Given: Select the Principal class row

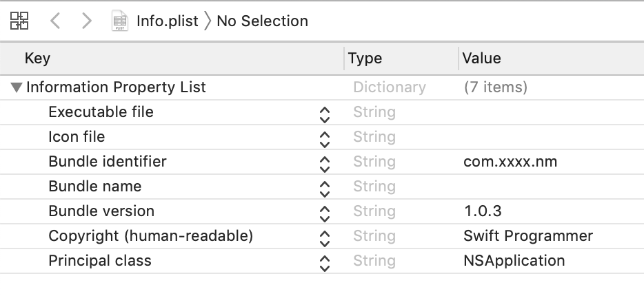Looking at the screenshot, I should [x=100, y=261].
